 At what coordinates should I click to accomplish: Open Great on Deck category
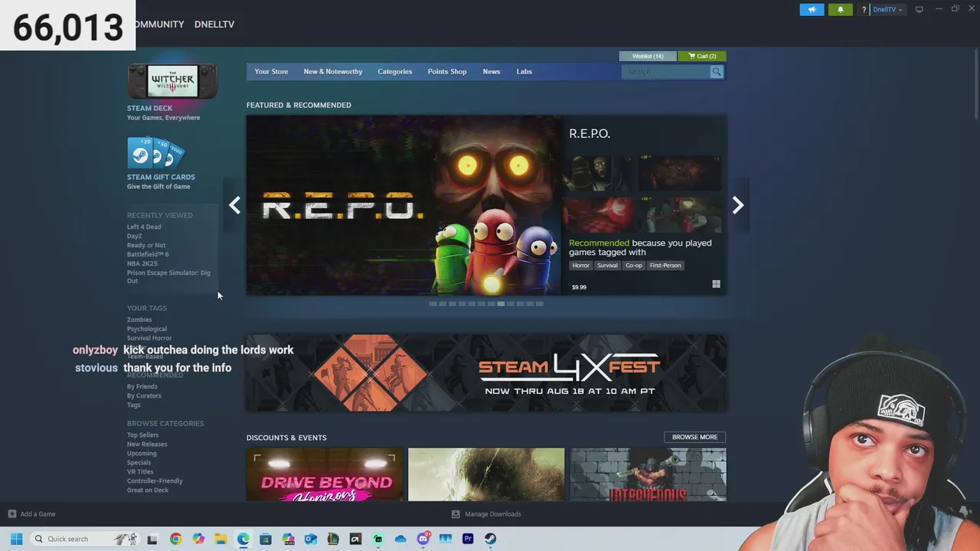tap(148, 491)
